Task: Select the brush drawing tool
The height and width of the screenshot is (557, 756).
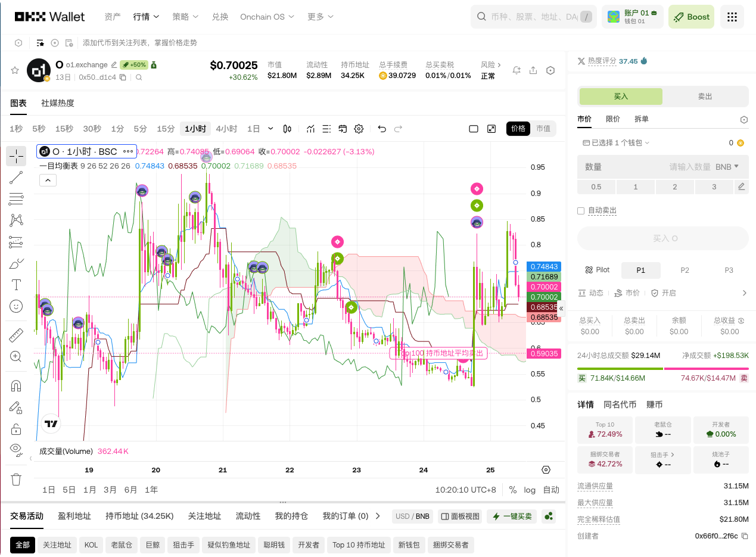Action: [x=16, y=263]
